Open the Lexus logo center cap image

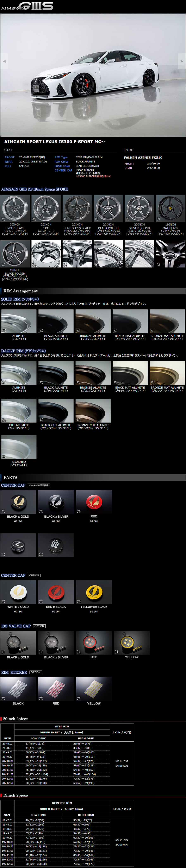[18, 545]
